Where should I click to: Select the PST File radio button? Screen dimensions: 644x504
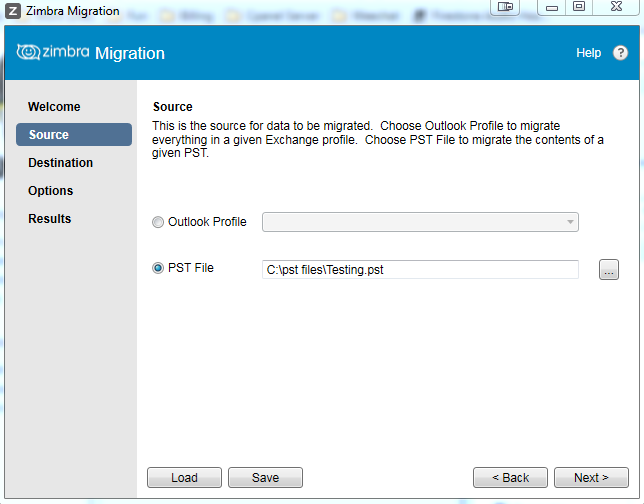coord(158,268)
